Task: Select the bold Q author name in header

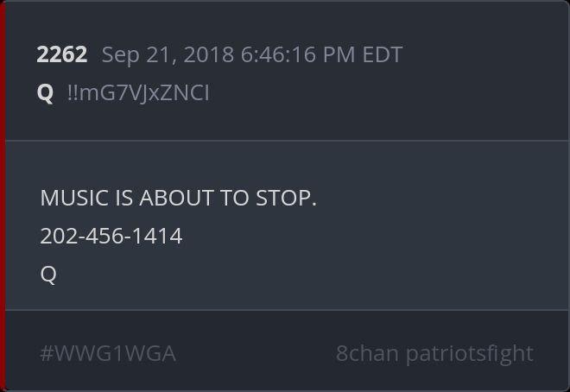Action: tap(46, 93)
